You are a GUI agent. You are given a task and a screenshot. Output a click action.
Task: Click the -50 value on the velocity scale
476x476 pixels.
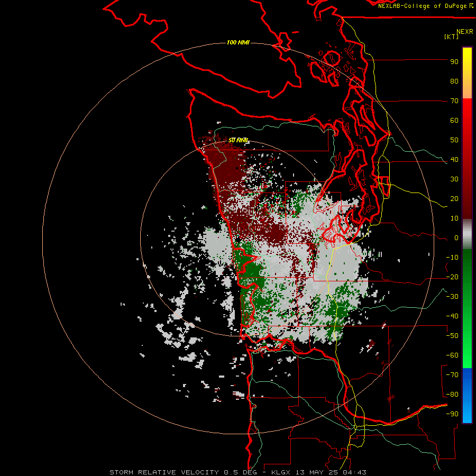pos(452,336)
